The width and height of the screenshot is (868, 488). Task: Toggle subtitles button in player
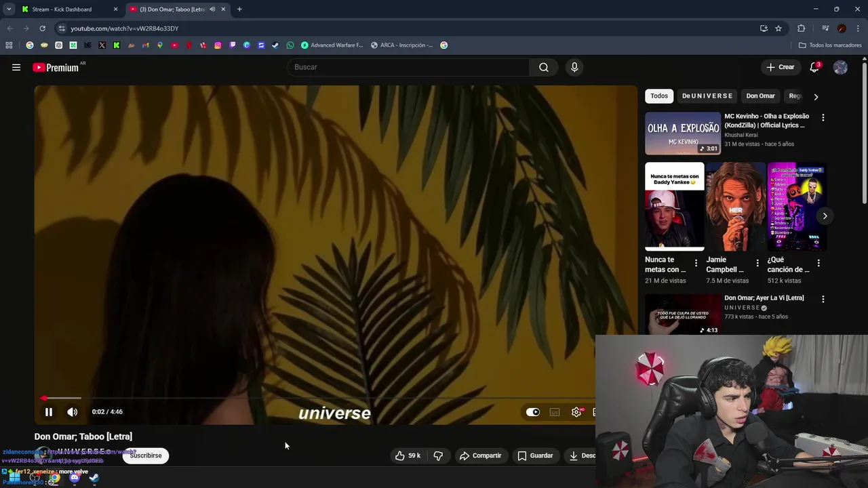pyautogui.click(x=555, y=412)
